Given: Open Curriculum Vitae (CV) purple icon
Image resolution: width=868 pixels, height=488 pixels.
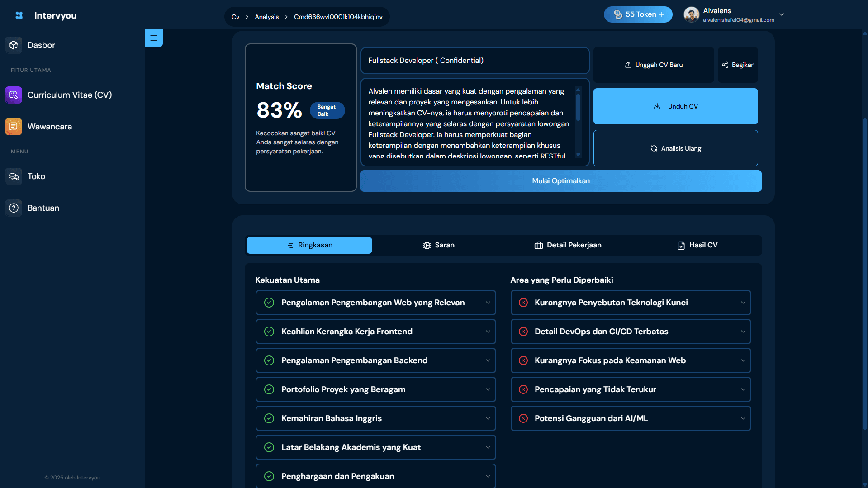Looking at the screenshot, I should coord(14,95).
